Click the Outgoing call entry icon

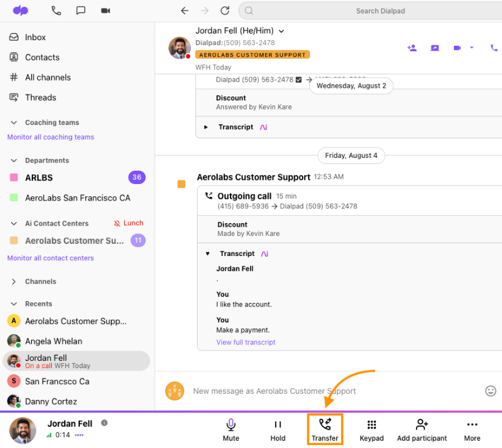[209, 196]
